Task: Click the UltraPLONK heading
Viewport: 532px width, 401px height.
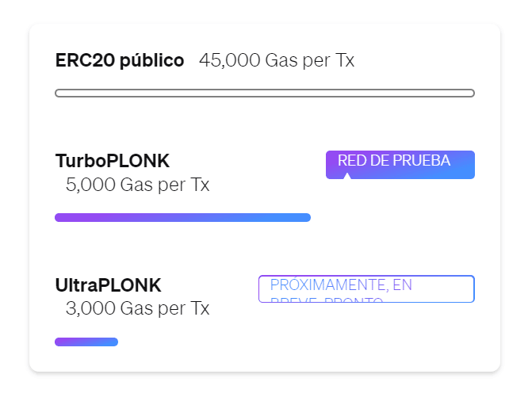Action: (109, 285)
